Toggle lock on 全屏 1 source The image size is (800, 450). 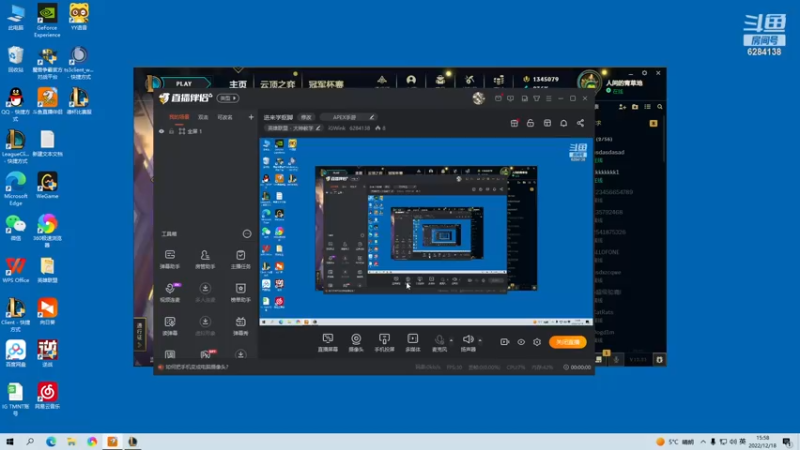tap(171, 131)
